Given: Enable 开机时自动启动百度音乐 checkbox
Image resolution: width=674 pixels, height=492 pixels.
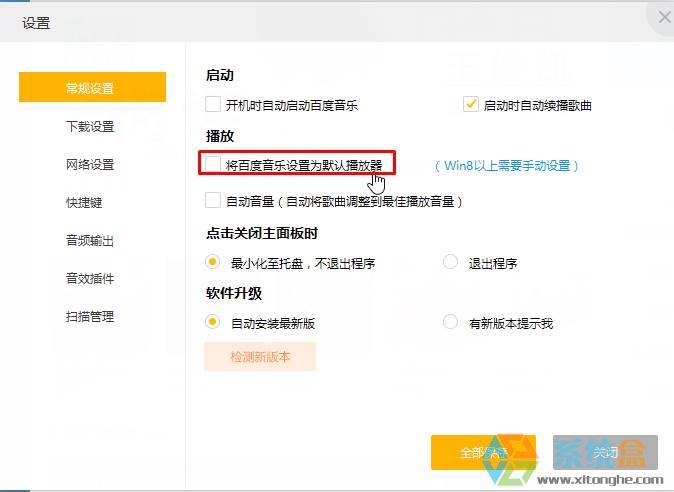Looking at the screenshot, I should coord(213,104).
